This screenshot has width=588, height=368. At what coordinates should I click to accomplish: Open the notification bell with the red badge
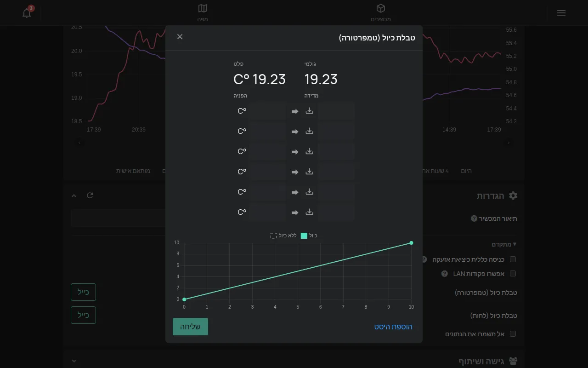pyautogui.click(x=27, y=12)
